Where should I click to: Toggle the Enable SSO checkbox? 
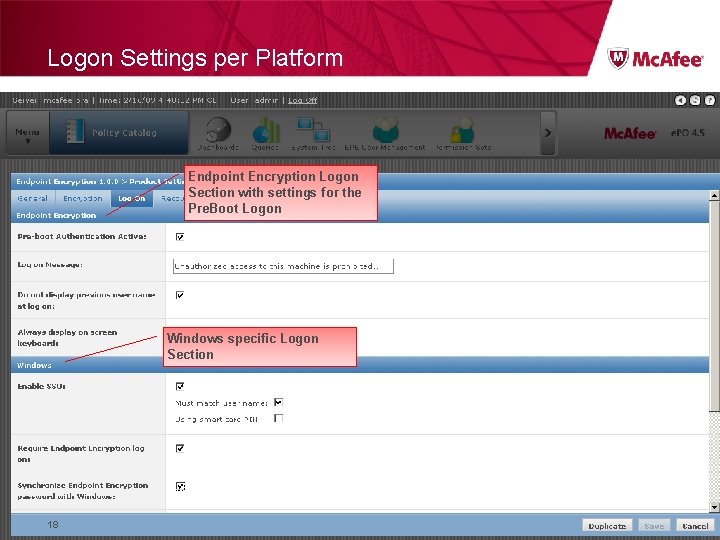coord(180,387)
